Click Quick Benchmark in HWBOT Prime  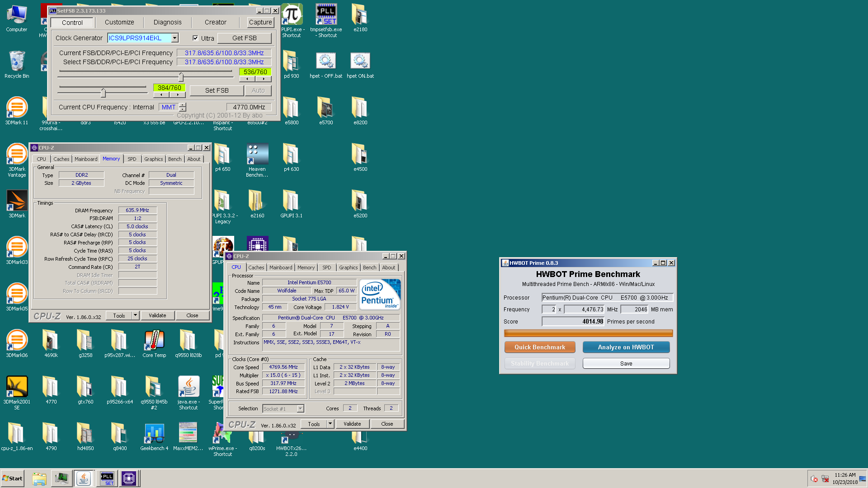[540, 347]
